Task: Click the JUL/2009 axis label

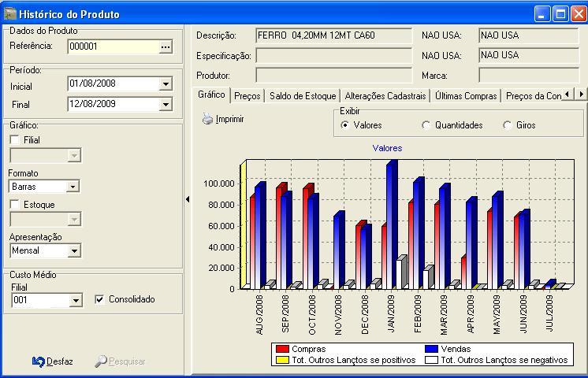Action: pyautogui.click(x=549, y=313)
